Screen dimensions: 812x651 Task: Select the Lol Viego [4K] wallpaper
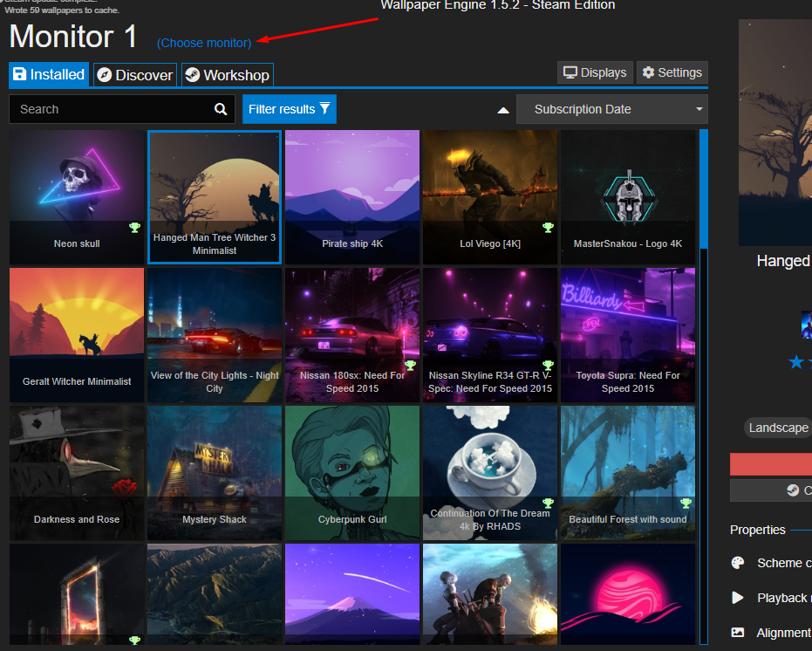(490, 197)
